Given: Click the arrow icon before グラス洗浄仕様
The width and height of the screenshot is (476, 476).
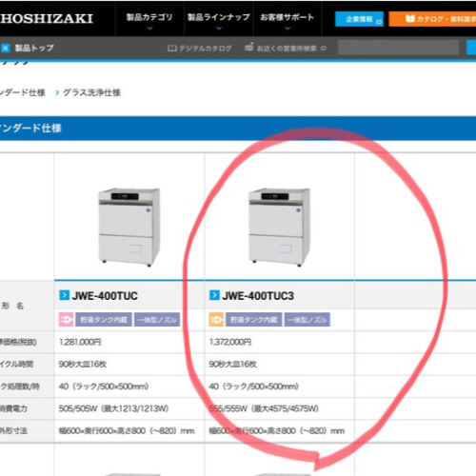Looking at the screenshot, I should [57, 92].
